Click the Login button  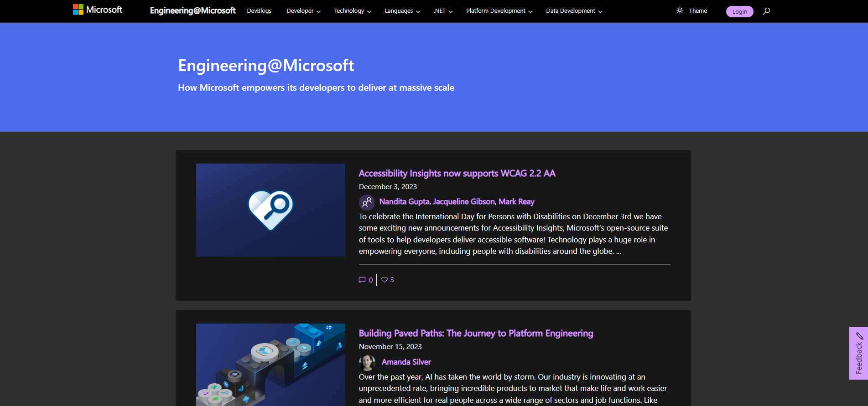coord(739,11)
